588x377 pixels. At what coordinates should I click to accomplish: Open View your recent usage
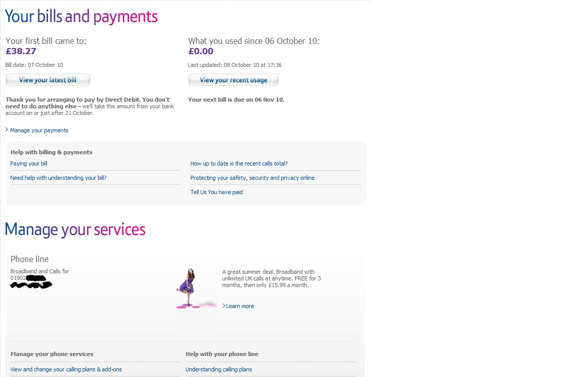[233, 80]
